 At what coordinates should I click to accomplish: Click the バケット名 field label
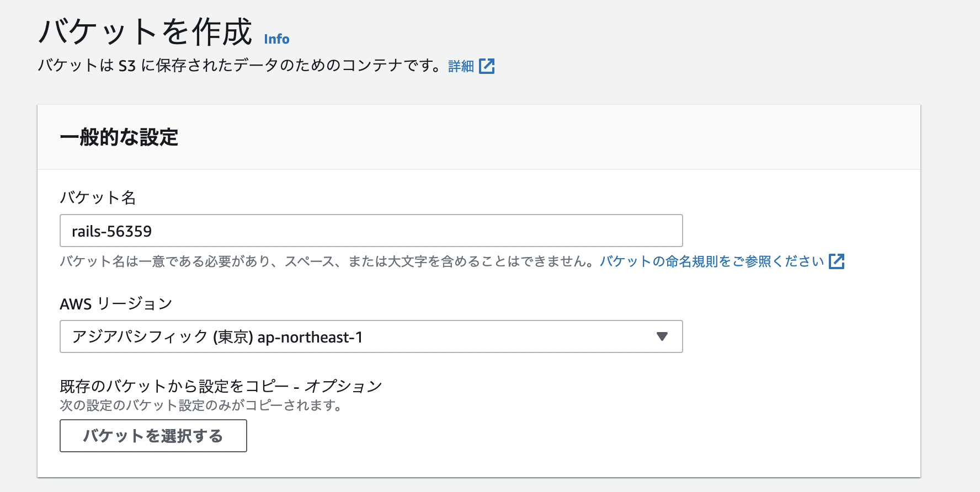[98, 197]
